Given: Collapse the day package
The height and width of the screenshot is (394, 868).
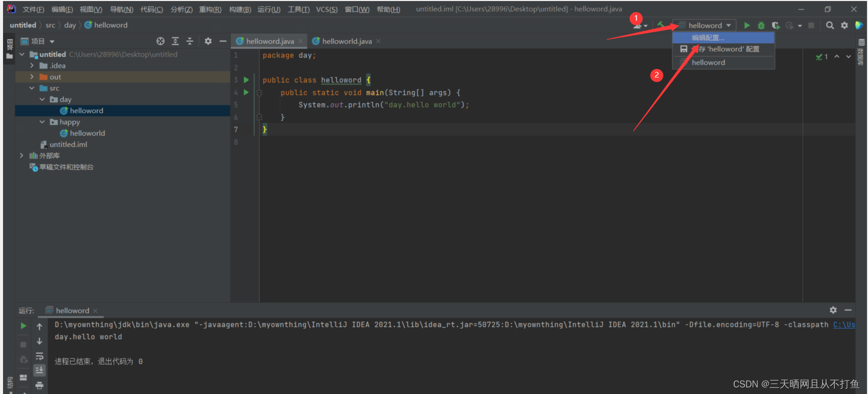Looking at the screenshot, I should coord(42,100).
